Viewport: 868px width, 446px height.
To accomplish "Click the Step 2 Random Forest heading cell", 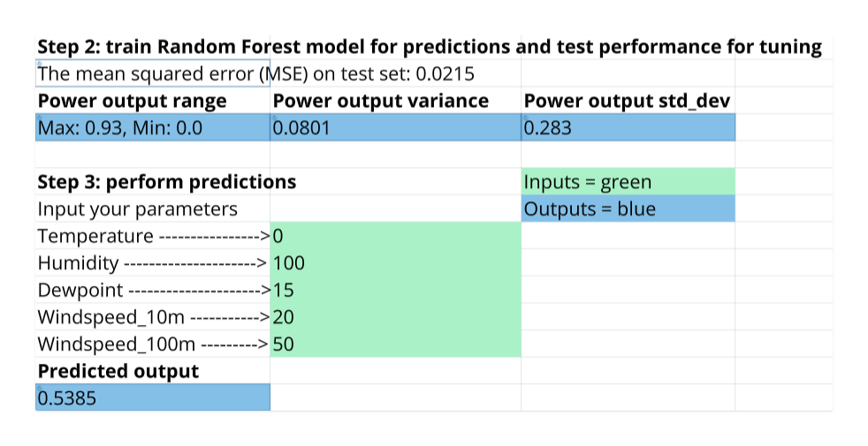I will click(x=430, y=47).
